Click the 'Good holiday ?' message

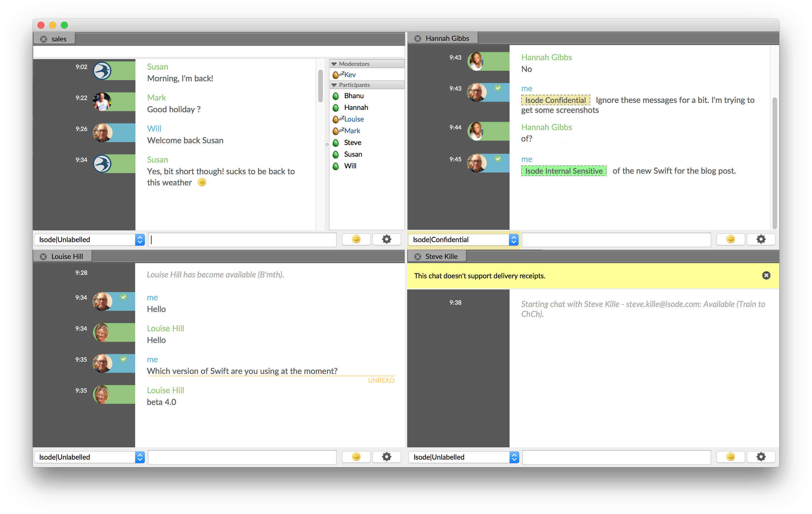click(174, 110)
